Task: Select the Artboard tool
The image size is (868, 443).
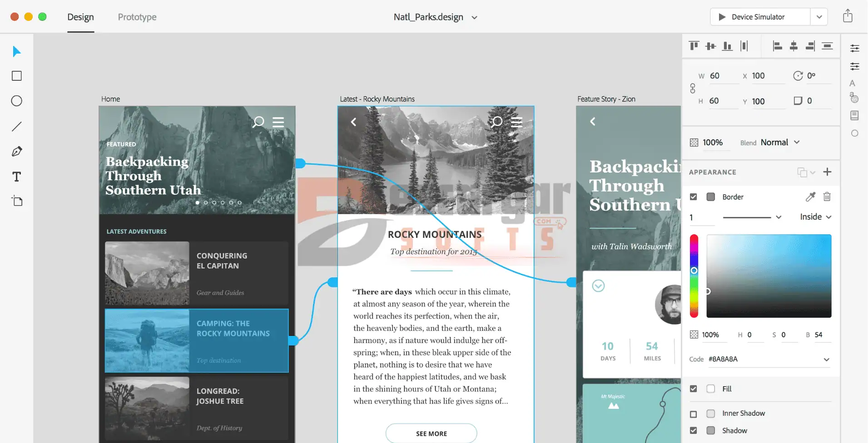Action: tap(17, 201)
